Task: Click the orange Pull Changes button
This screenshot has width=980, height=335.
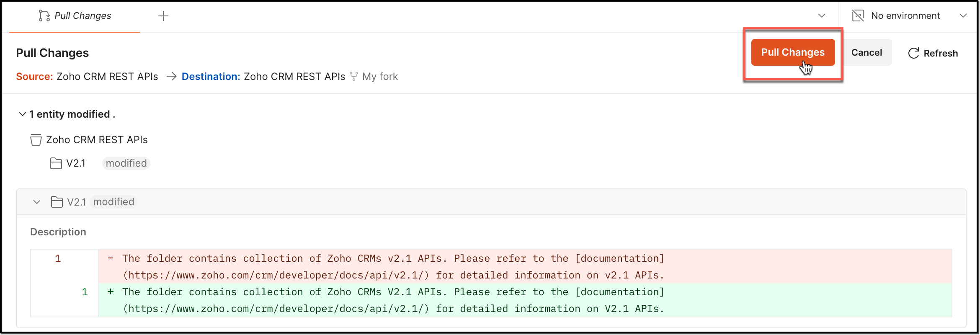Action: point(792,52)
